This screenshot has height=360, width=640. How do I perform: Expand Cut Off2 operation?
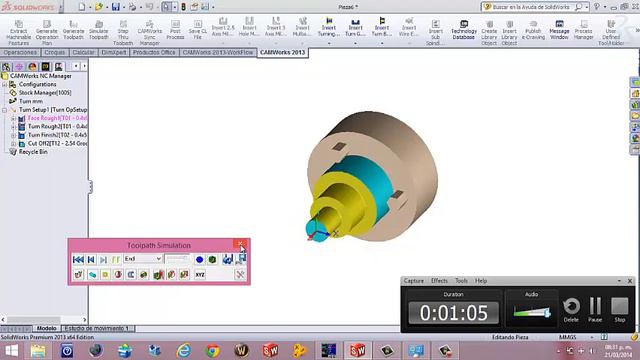pyautogui.click(x=13, y=144)
